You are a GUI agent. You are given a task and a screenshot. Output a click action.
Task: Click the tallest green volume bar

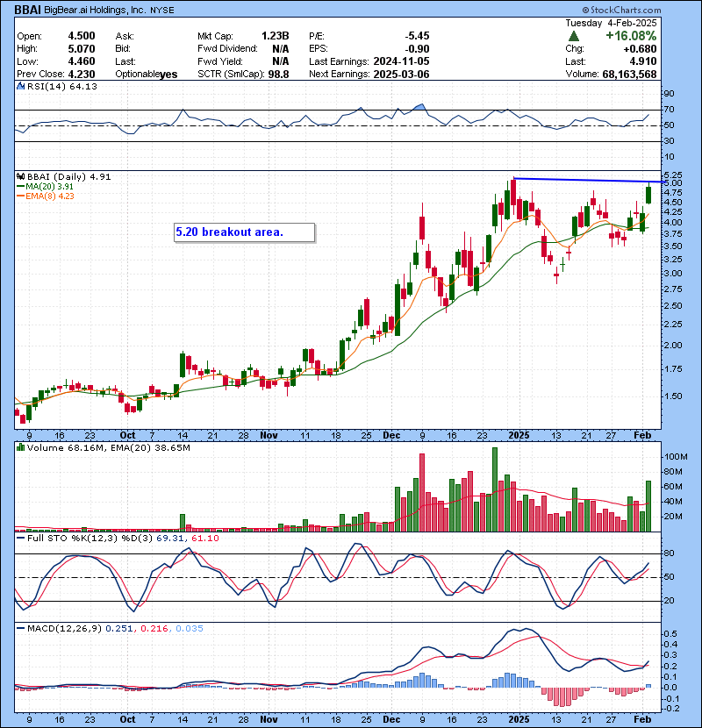pos(495,489)
